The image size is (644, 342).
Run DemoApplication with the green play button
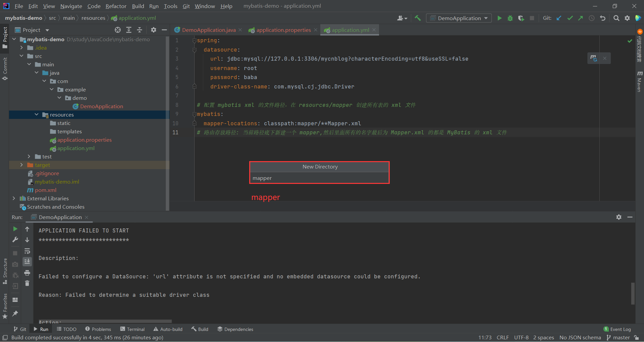[x=499, y=18]
